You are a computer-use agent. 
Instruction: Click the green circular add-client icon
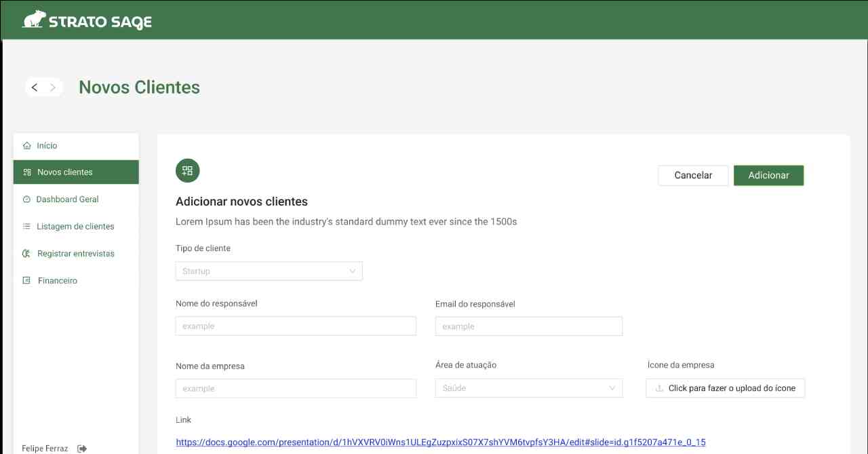188,170
